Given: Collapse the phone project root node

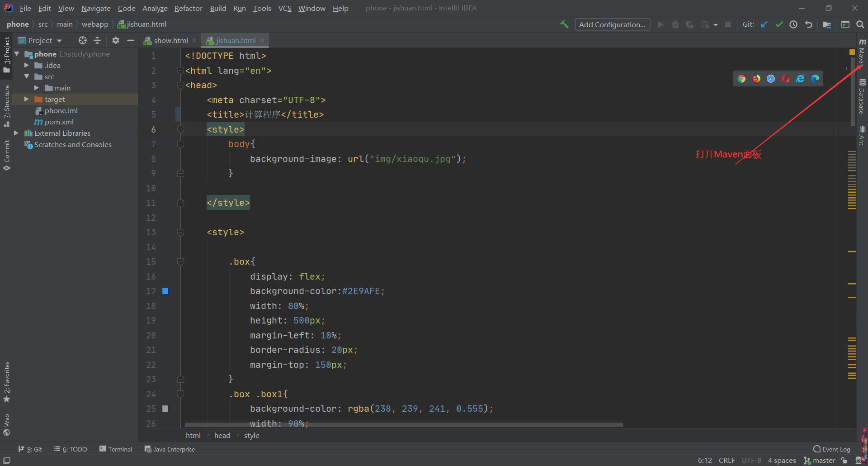Looking at the screenshot, I should 17,54.
